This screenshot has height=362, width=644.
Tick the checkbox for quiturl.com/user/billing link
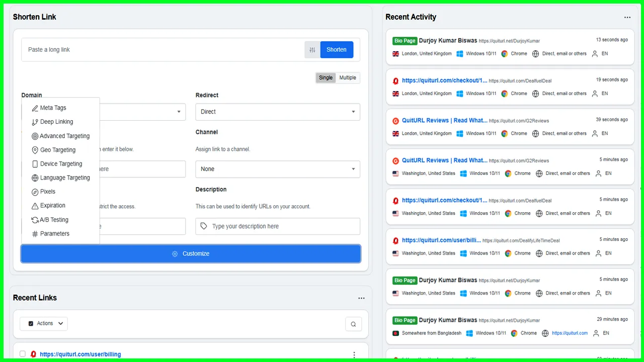(23, 354)
